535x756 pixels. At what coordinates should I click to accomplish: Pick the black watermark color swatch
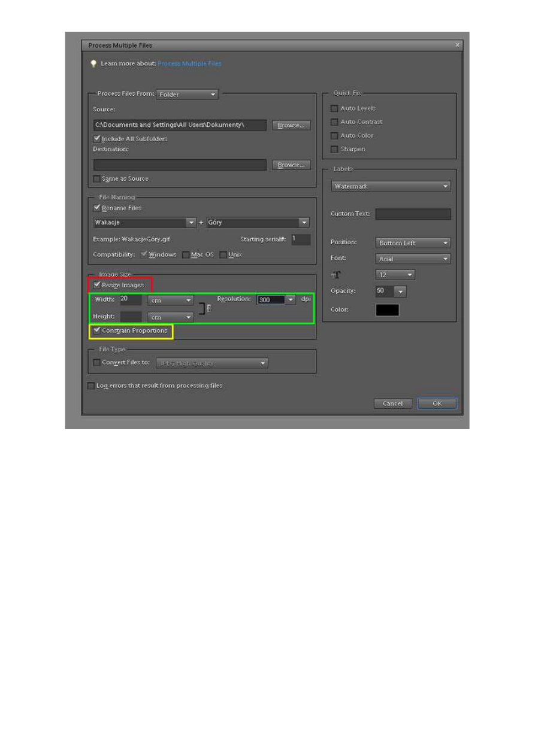(387, 310)
